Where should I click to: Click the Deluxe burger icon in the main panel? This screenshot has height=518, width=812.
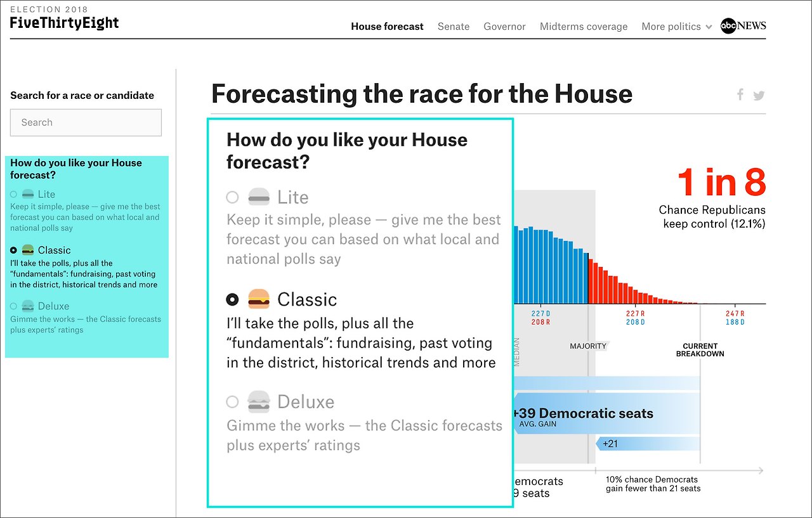coord(260,401)
